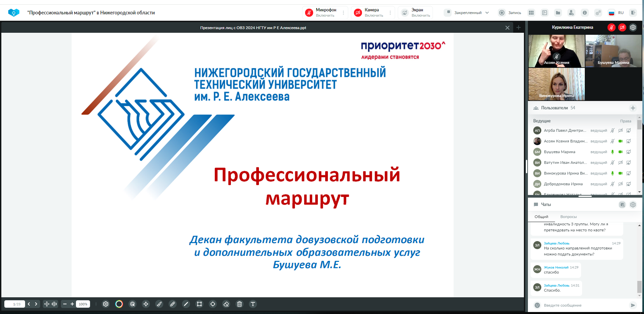The width and height of the screenshot is (644, 314).
Task: Select the Общий chat tab
Action: coord(541,217)
